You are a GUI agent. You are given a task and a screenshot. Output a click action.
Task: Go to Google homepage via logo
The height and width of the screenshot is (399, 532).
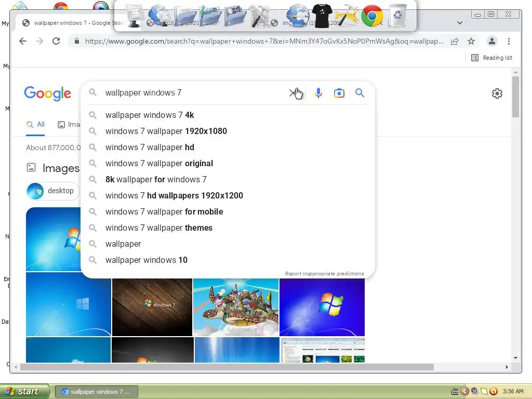pos(47,94)
